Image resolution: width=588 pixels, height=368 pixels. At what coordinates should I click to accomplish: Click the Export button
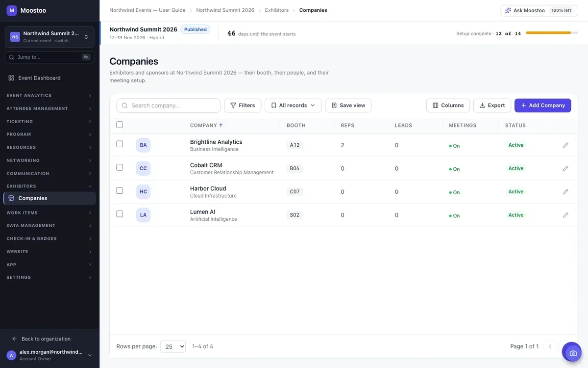(x=492, y=105)
